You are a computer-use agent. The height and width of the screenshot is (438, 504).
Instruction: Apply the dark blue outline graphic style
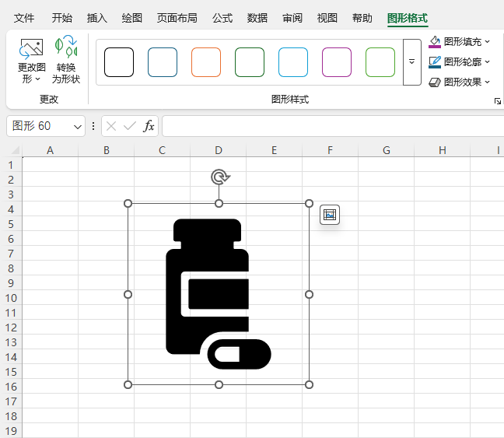point(163,62)
